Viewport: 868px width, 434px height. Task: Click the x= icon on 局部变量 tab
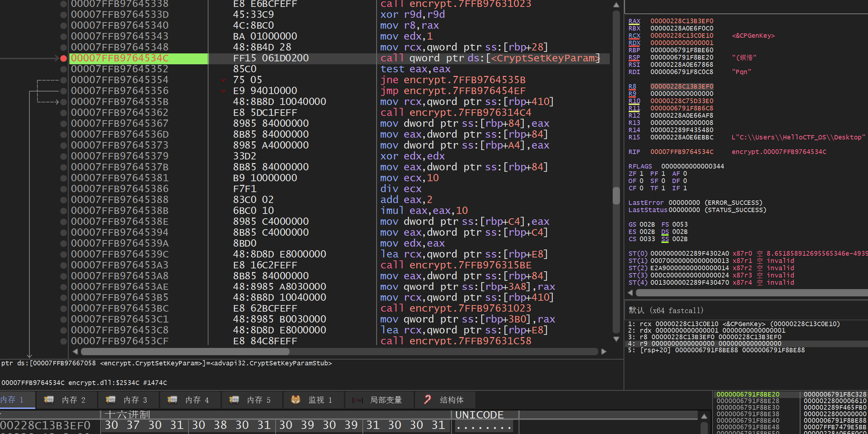click(358, 400)
